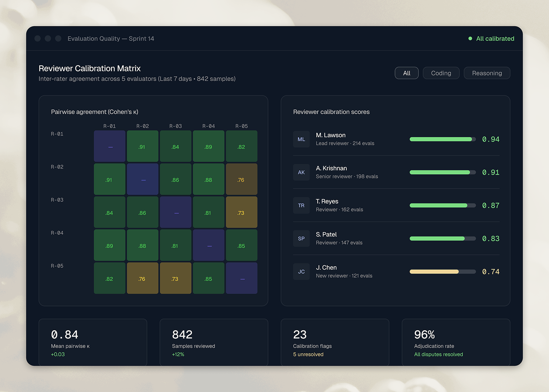Select matrix cell R-03 vs R-04 (.81)
The image size is (549, 392).
click(x=209, y=213)
